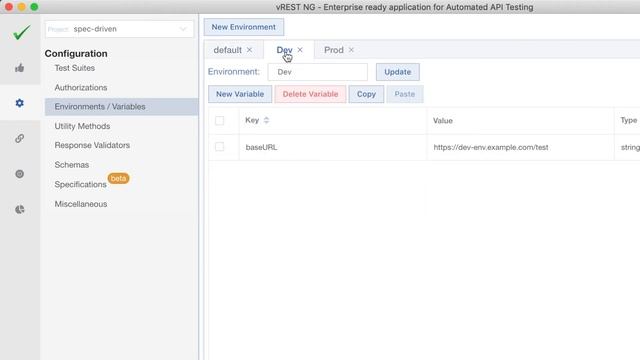Sort variables by Key column arrows
This screenshot has height=360, width=640.
point(267,120)
